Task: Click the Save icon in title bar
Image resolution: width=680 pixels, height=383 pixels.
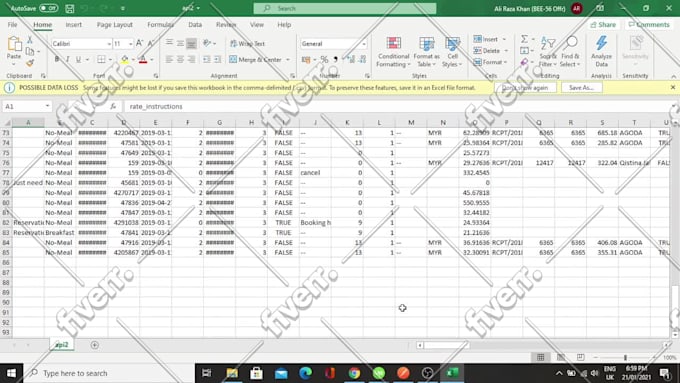Action: 69,8
